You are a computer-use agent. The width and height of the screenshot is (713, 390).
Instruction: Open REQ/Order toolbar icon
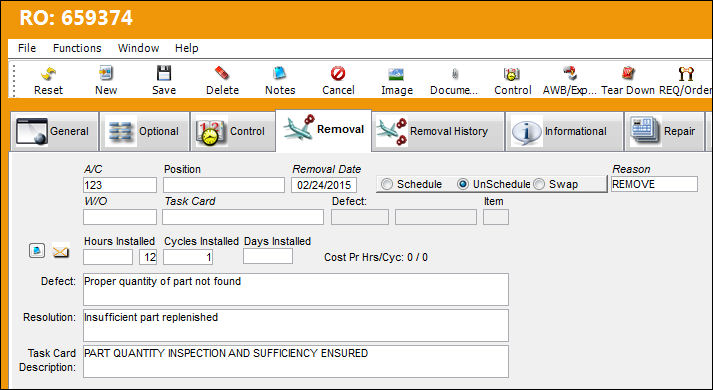pyautogui.click(x=686, y=73)
